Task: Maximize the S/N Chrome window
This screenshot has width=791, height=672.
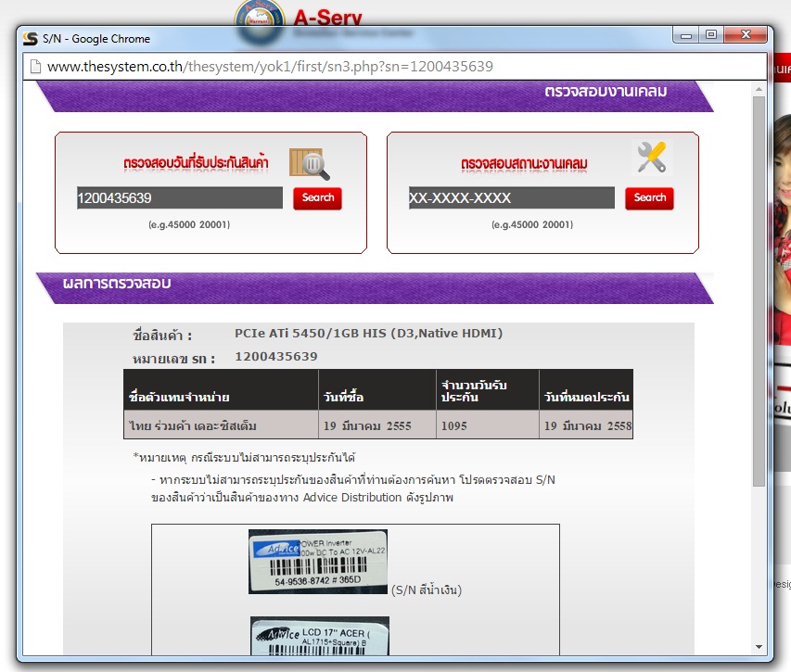Action: tap(711, 35)
